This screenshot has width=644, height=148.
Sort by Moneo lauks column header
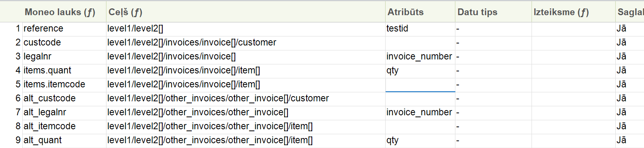pos(60,12)
